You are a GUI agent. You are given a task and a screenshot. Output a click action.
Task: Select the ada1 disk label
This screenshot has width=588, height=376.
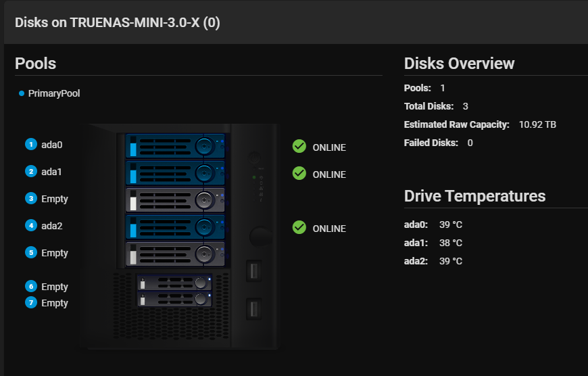pyautogui.click(x=51, y=172)
